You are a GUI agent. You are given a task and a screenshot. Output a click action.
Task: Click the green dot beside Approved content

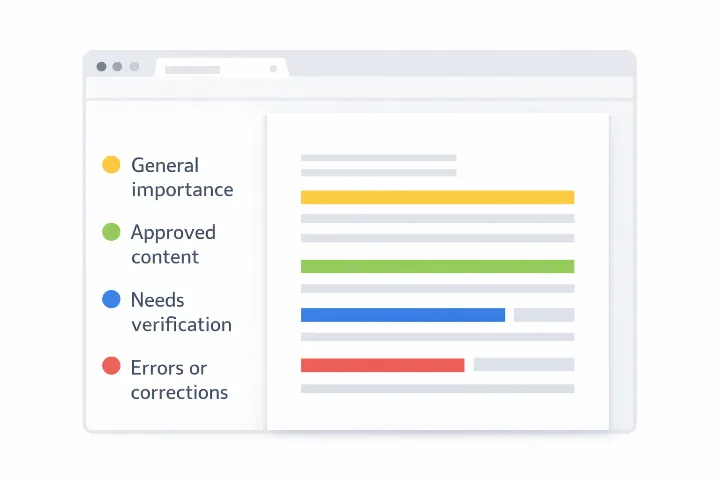point(111,232)
